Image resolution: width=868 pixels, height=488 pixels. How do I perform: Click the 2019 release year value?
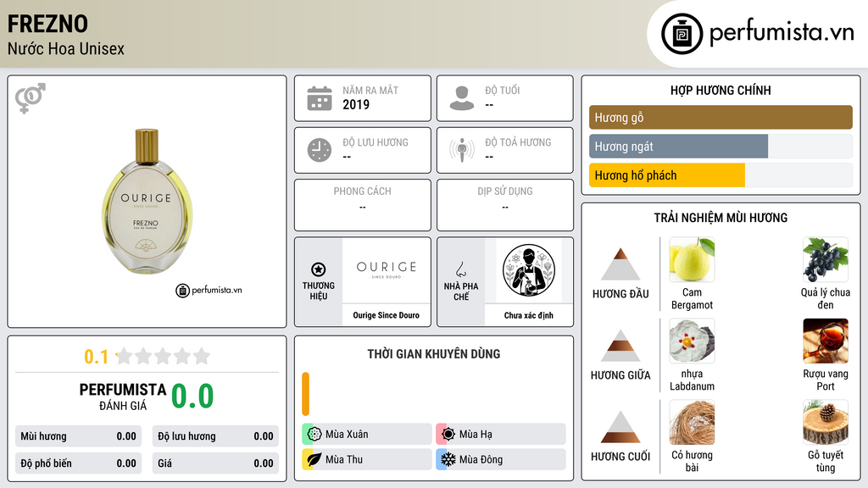coord(356,104)
